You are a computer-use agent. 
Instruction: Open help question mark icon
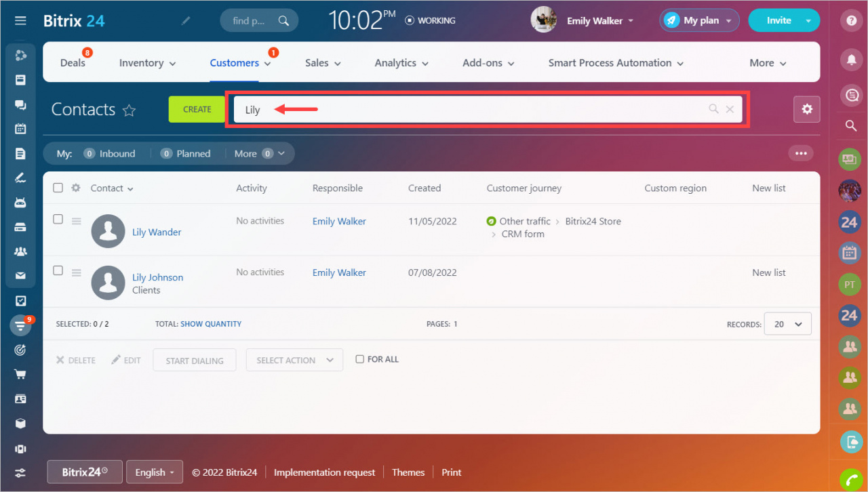851,20
